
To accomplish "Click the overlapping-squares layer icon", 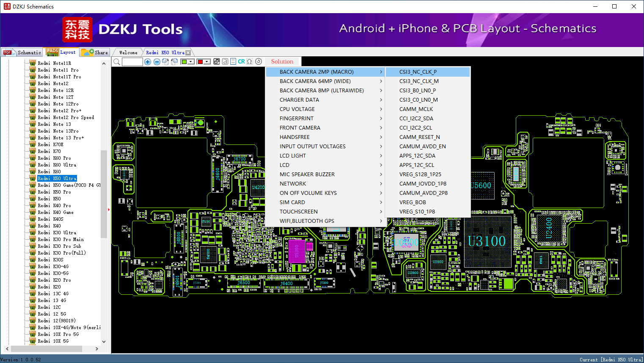I will [217, 61].
